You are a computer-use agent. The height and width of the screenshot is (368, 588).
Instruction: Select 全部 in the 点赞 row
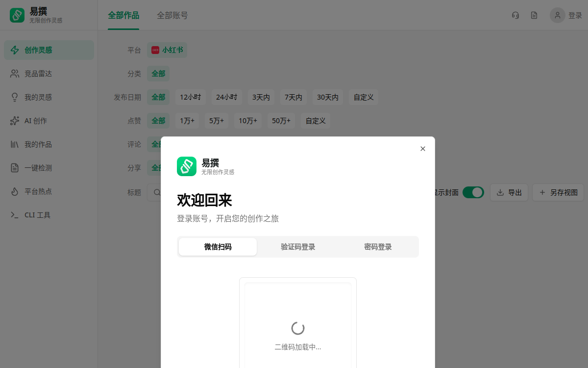pyautogui.click(x=158, y=121)
